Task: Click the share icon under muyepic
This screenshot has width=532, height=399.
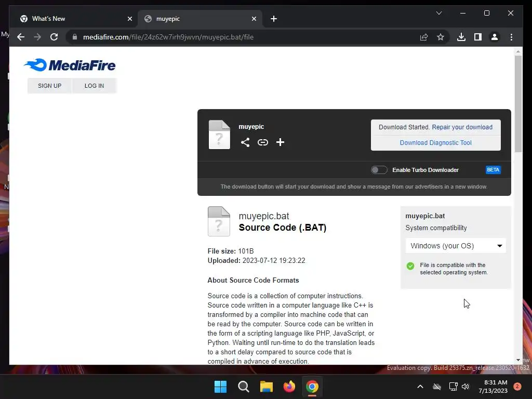Action: click(x=245, y=142)
